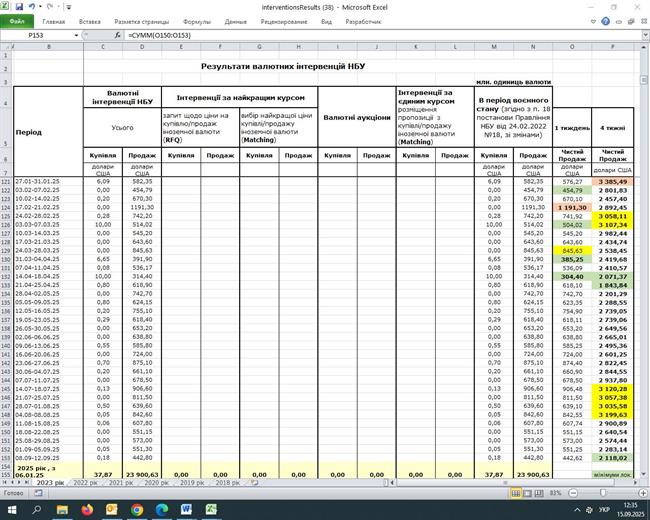This screenshot has width=650, height=520.
Task: Open the Windows Start menu
Action: coord(12,510)
